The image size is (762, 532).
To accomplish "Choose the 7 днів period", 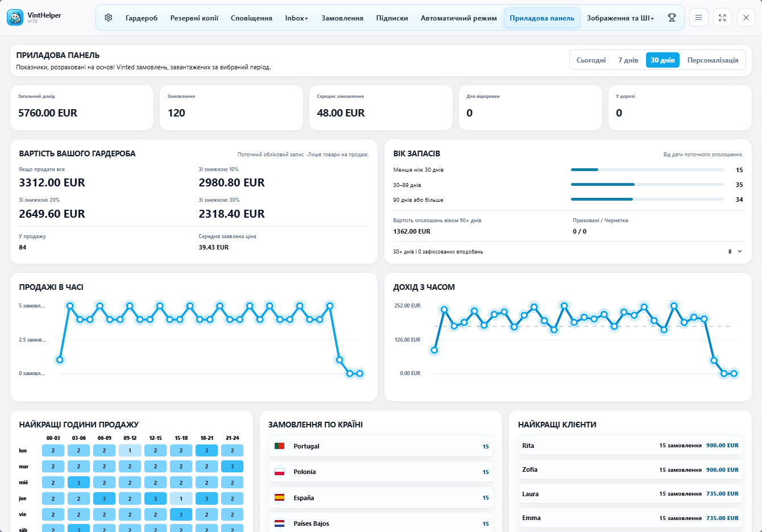I will click(628, 60).
